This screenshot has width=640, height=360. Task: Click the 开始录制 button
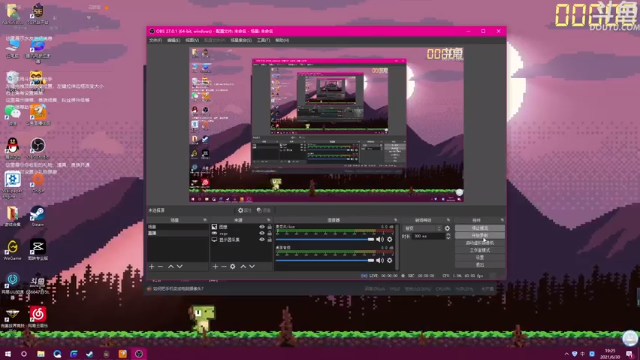pos(480,236)
